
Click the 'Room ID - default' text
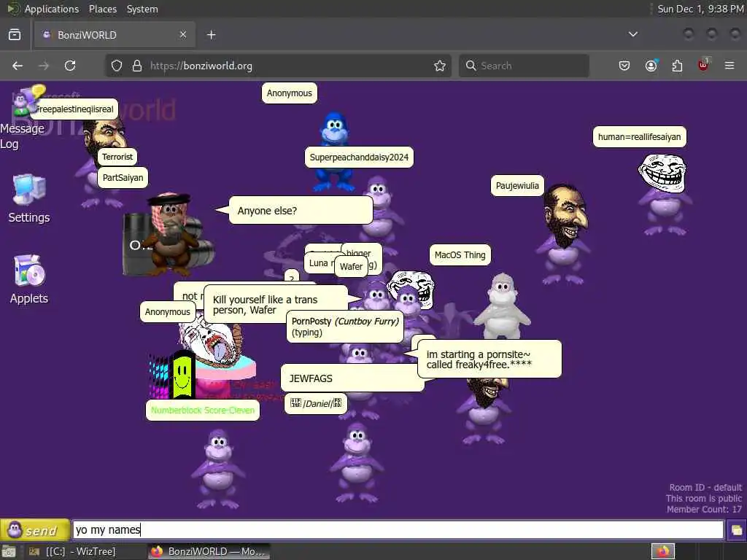(x=705, y=487)
